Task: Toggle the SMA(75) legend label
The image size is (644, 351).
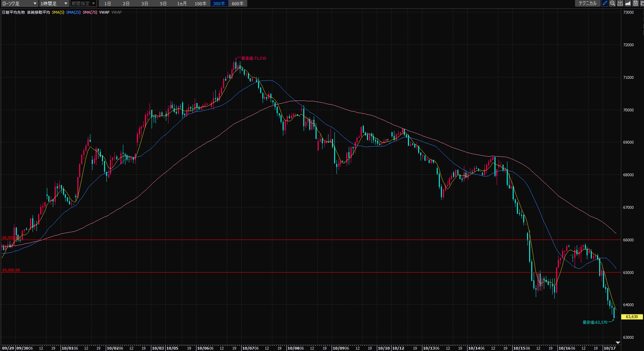Action: (91, 12)
